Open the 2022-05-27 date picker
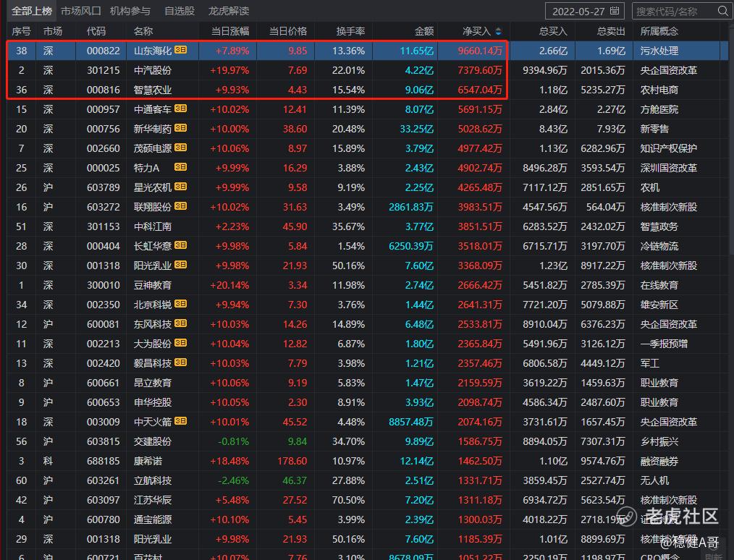The width and height of the screenshot is (734, 560). point(585,11)
